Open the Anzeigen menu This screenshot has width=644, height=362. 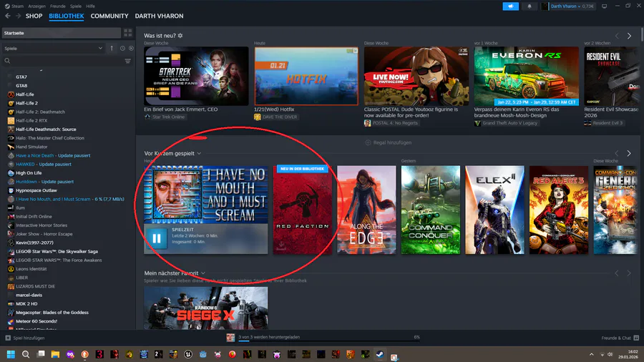tap(36, 6)
